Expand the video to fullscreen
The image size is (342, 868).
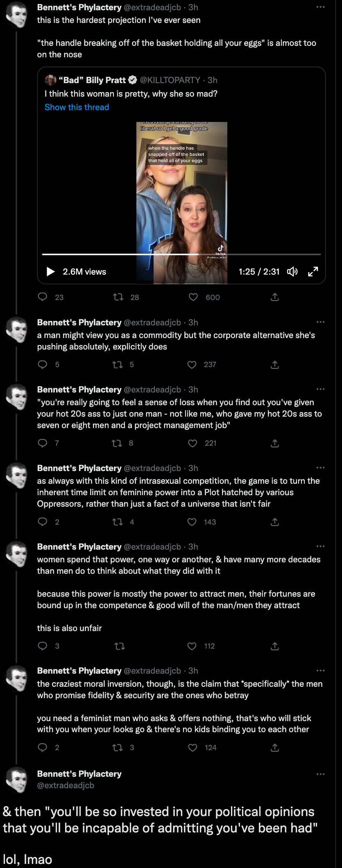(313, 272)
